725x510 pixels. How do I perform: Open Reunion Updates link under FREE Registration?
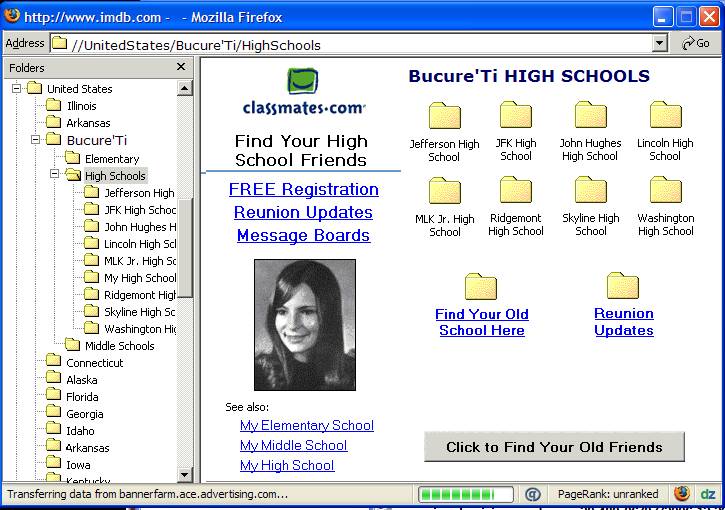point(303,212)
